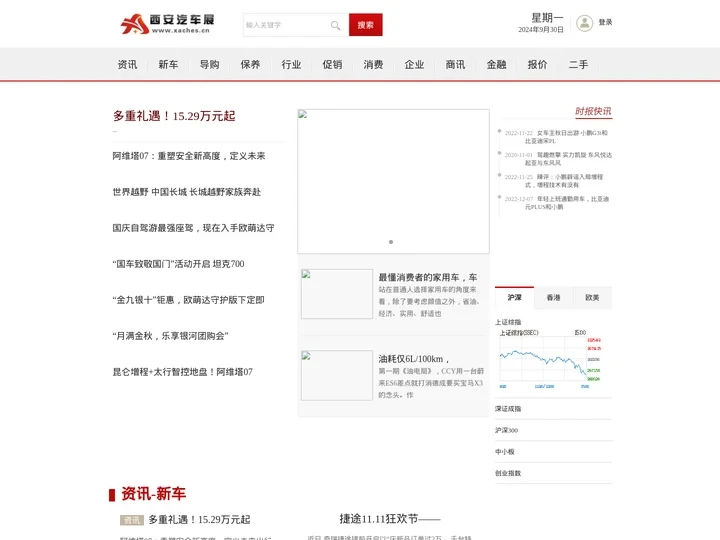Open the 金融 navigation menu

pyautogui.click(x=496, y=65)
